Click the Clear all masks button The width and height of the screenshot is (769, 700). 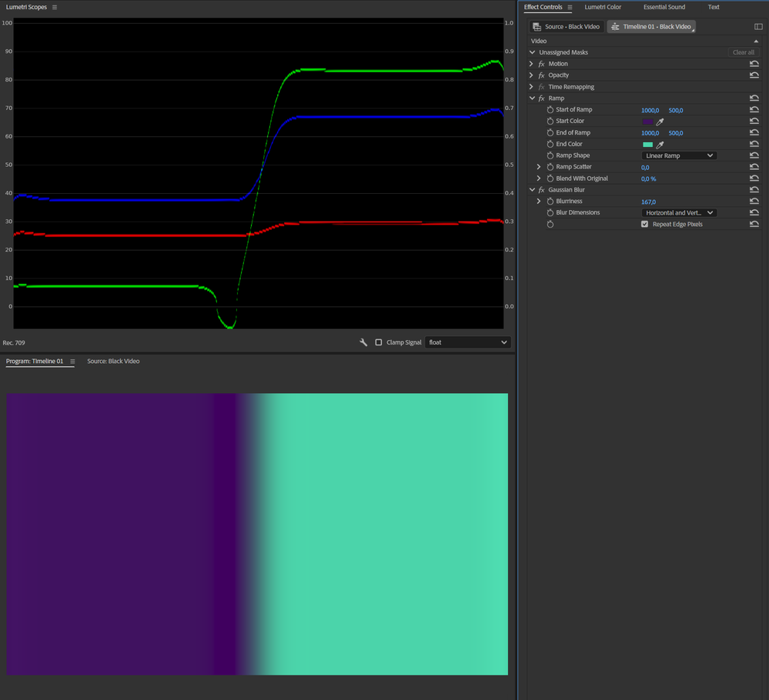click(744, 52)
